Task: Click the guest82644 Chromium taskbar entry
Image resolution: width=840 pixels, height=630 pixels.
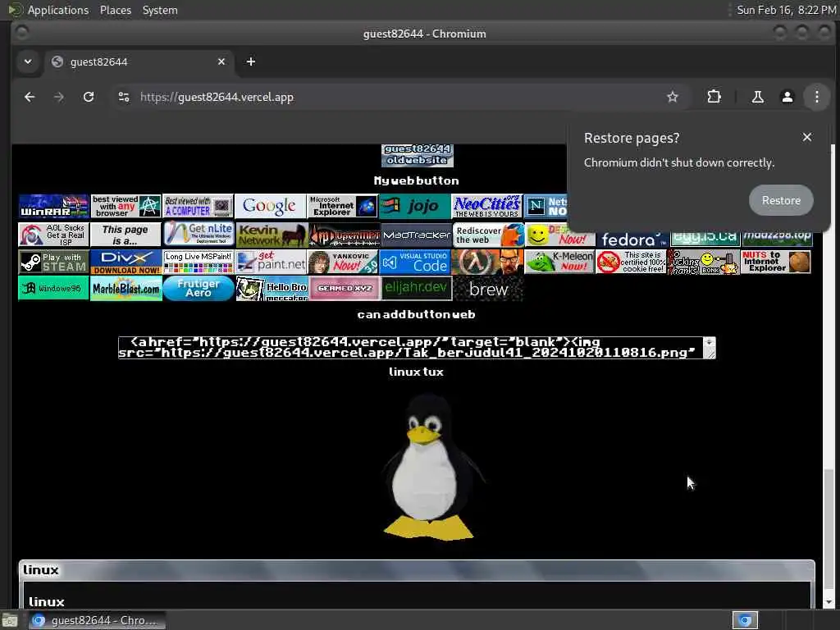Action: pyautogui.click(x=97, y=620)
